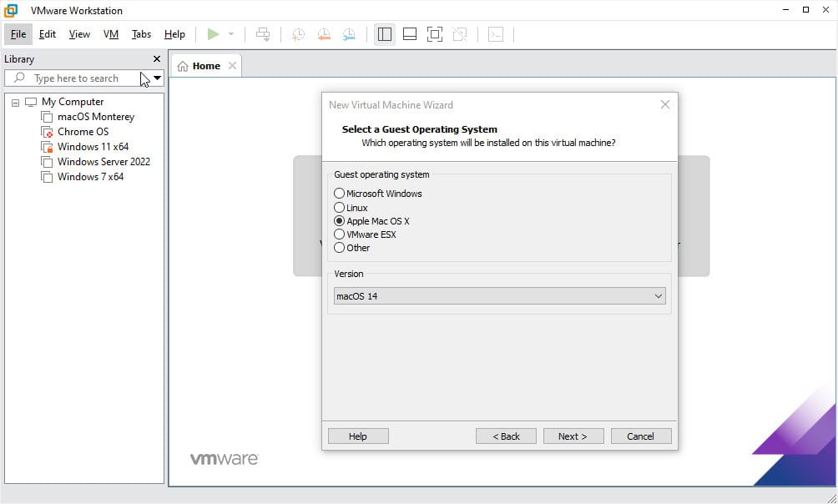Screen dimensions: 838x504
Task: Click Send Ctrl+Alt+Del toolbar icon
Action: pyautogui.click(x=263, y=34)
